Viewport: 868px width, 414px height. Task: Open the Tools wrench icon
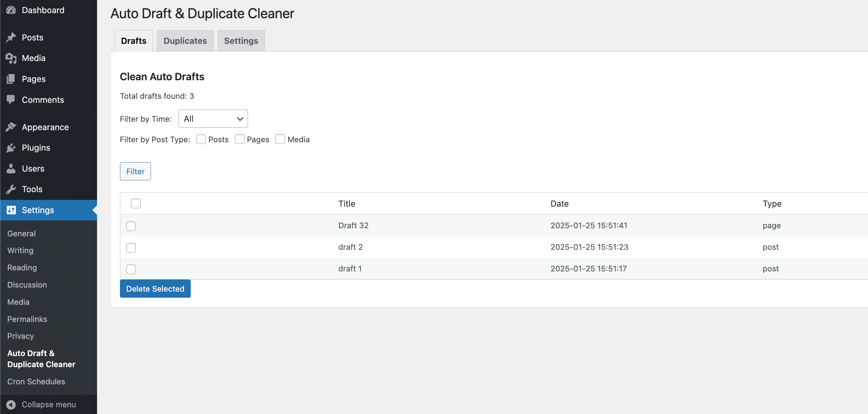tap(11, 189)
